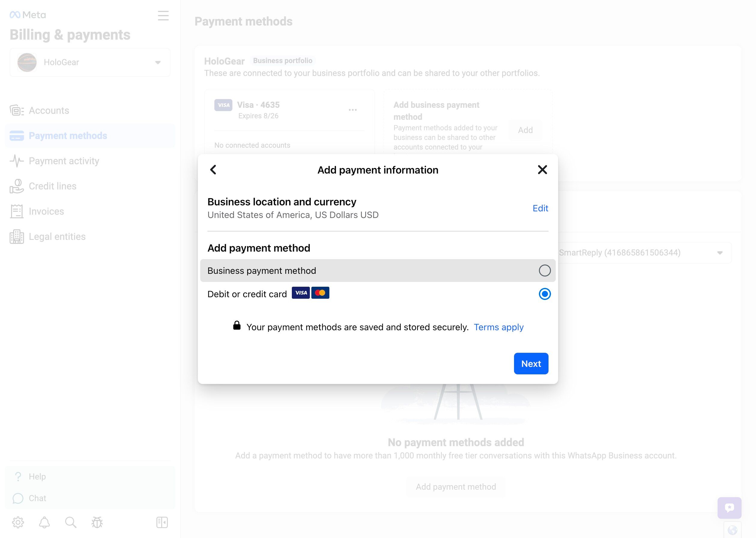The image size is (756, 538).
Task: Click the search magnifier icon
Action: point(71,522)
